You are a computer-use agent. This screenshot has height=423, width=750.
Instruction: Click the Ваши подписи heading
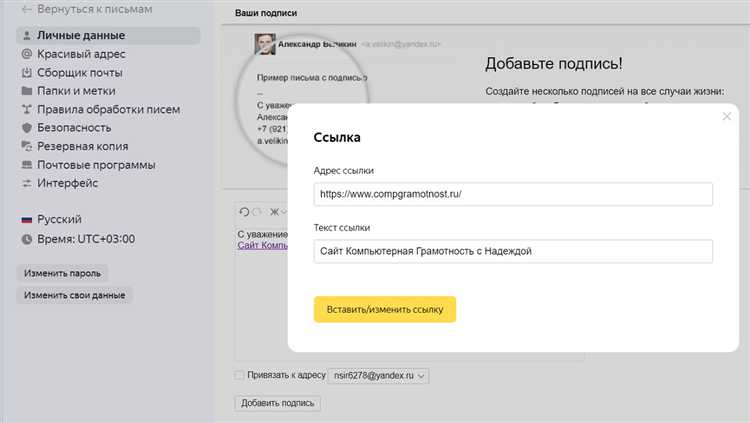click(266, 13)
